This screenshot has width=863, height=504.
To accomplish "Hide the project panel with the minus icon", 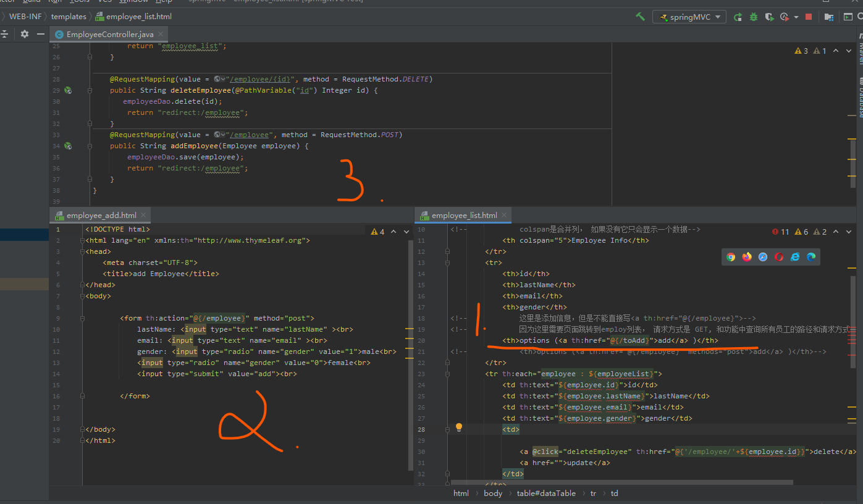I will tap(41, 34).
